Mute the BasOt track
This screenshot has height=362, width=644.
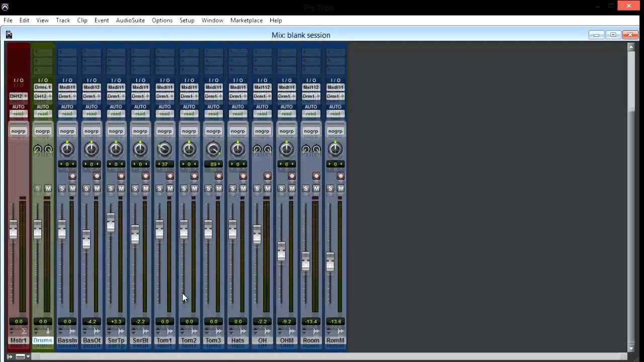pos(97,189)
